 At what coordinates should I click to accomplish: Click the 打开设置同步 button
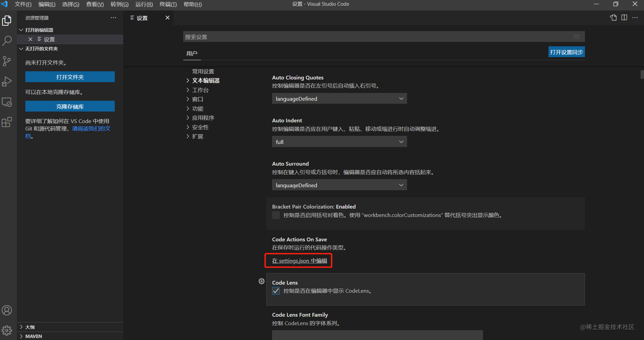pos(566,52)
